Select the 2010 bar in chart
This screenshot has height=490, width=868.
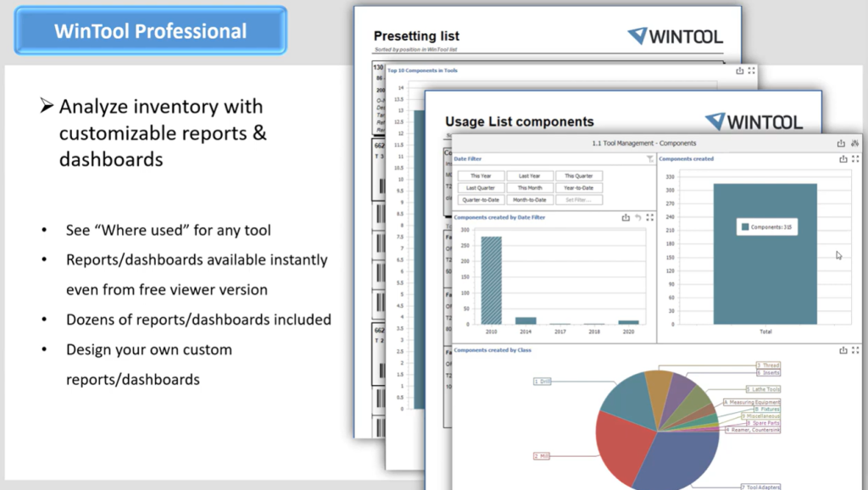(491, 280)
